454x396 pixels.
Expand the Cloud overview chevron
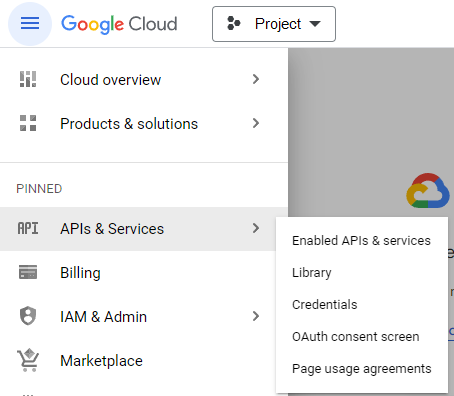click(x=256, y=79)
